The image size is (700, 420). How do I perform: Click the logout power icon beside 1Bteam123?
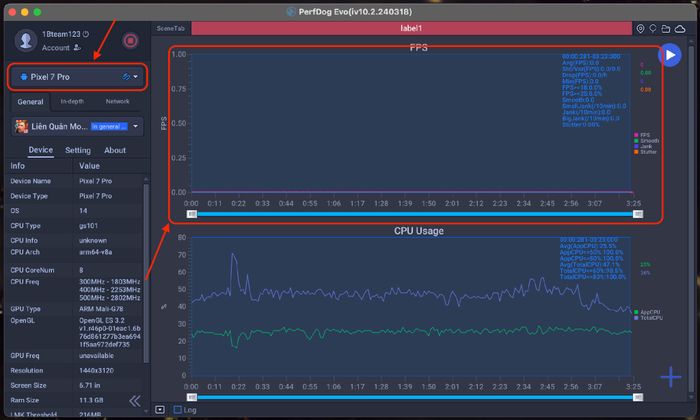(x=86, y=34)
